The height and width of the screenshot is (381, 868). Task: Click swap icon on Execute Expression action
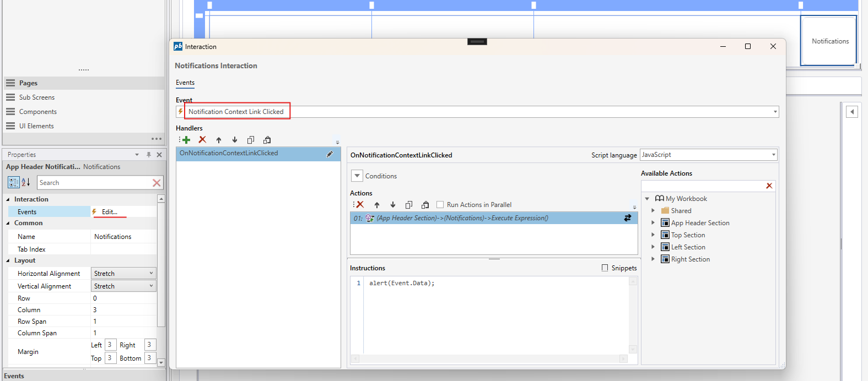pos(627,218)
